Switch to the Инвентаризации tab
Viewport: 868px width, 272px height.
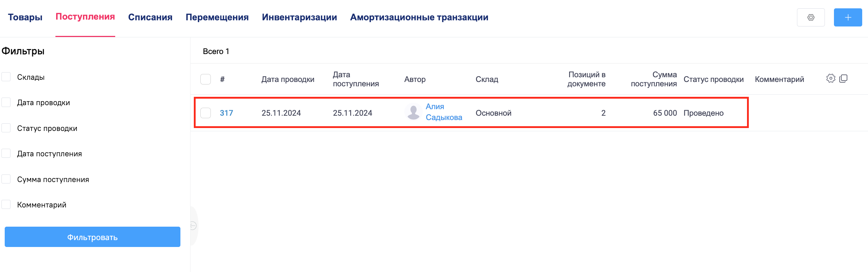point(299,17)
